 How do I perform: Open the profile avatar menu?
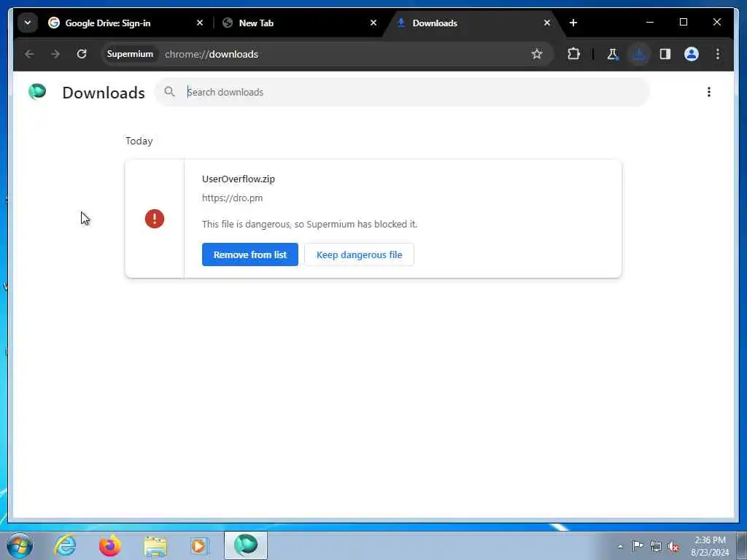(x=692, y=54)
